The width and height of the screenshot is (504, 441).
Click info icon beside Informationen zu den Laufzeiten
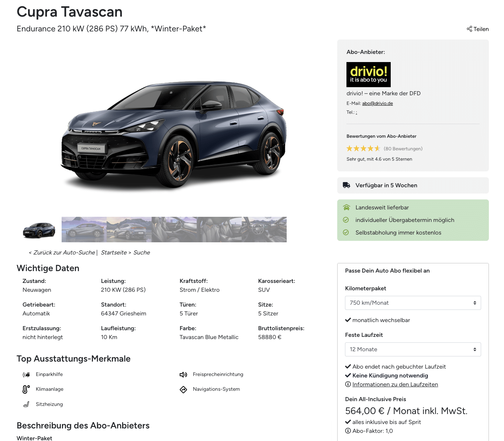pyautogui.click(x=348, y=384)
